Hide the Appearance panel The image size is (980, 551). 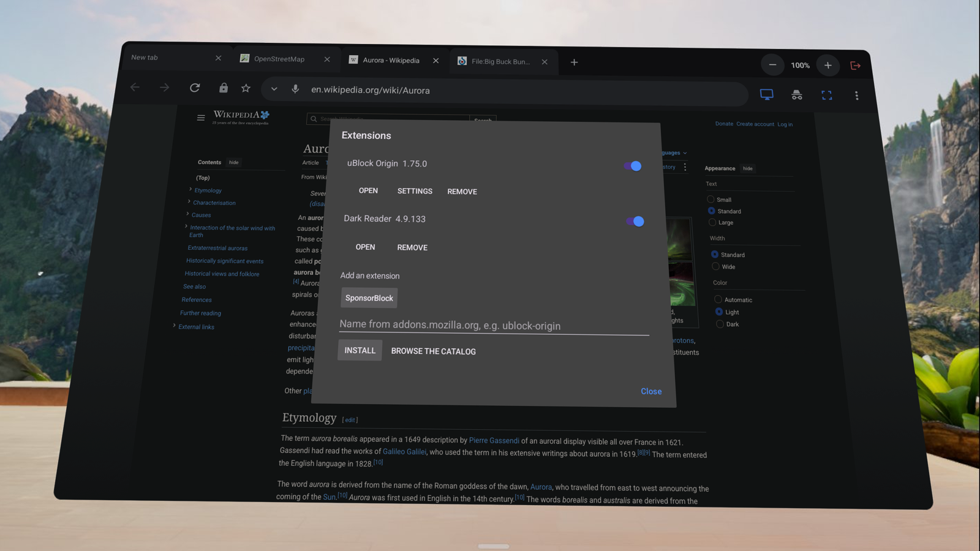click(x=748, y=168)
